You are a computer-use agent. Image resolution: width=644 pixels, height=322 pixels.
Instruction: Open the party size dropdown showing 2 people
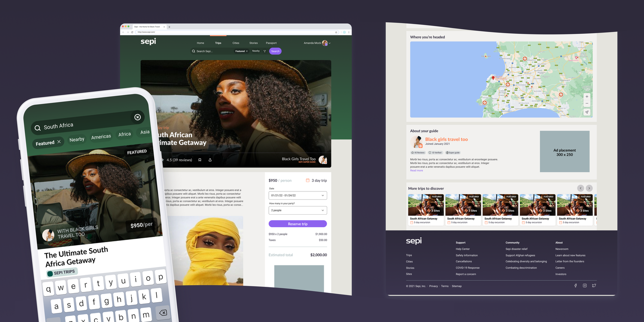[x=298, y=210]
